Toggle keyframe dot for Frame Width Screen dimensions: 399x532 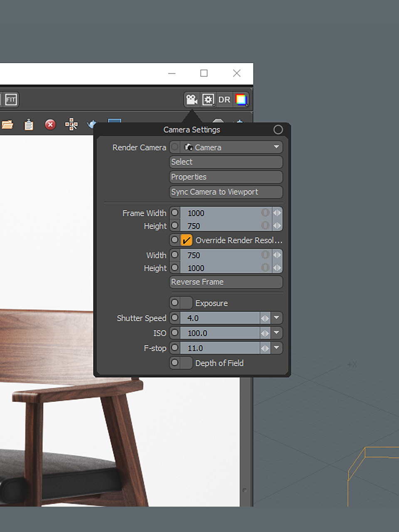175,213
